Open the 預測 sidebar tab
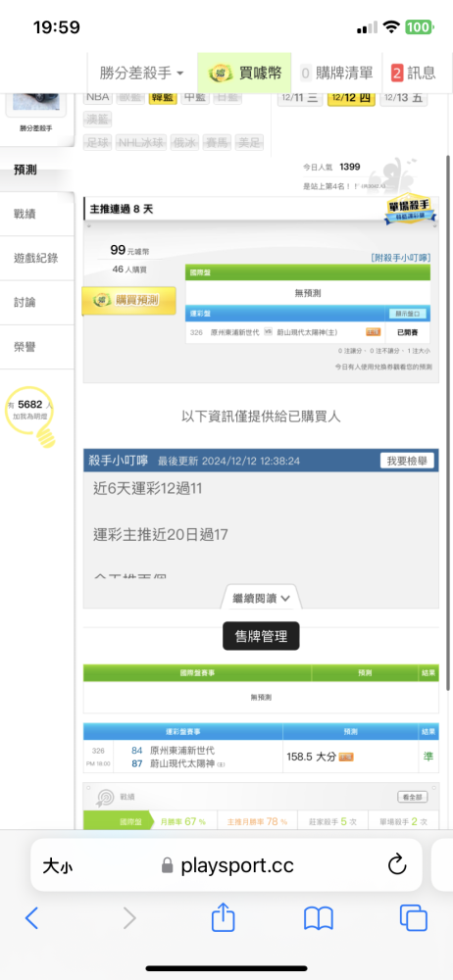The image size is (453, 980). pyautogui.click(x=37, y=170)
